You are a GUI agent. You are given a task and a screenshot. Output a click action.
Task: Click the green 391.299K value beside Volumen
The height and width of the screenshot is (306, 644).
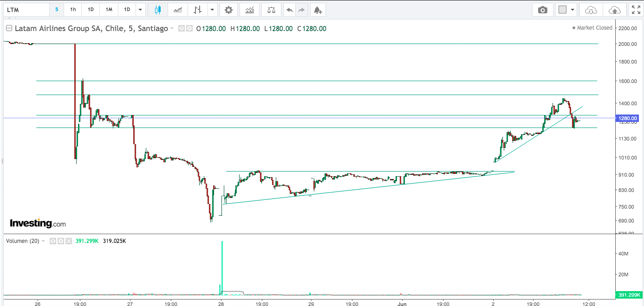pyautogui.click(x=87, y=241)
